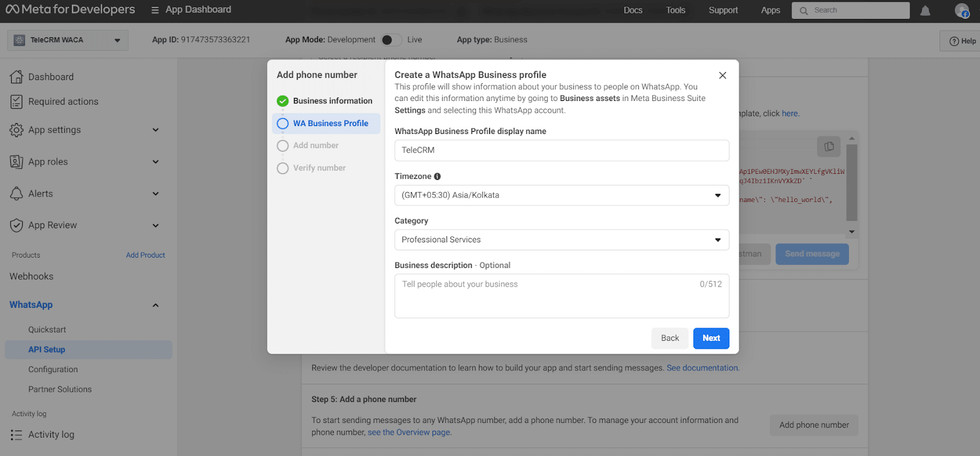Click the notifications bell icon
Screen dimensions: 980x456
pos(925,10)
